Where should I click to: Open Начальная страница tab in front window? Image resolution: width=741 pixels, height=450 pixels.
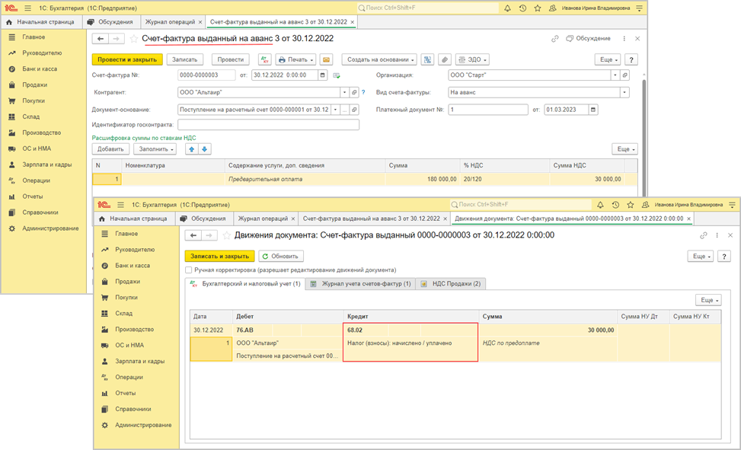[x=134, y=218]
